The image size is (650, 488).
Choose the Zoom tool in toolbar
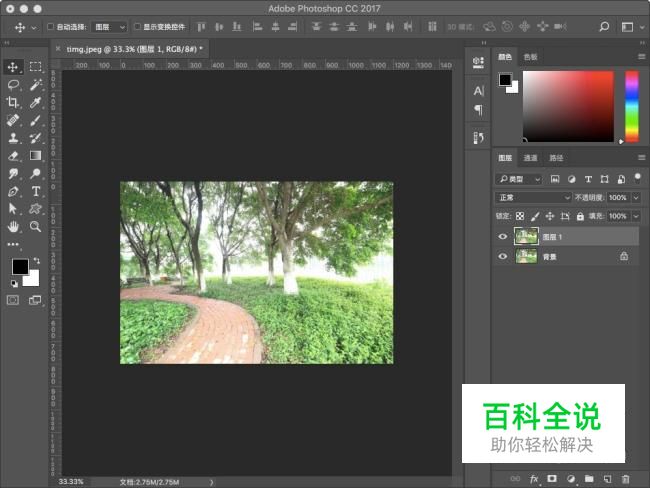coord(35,227)
